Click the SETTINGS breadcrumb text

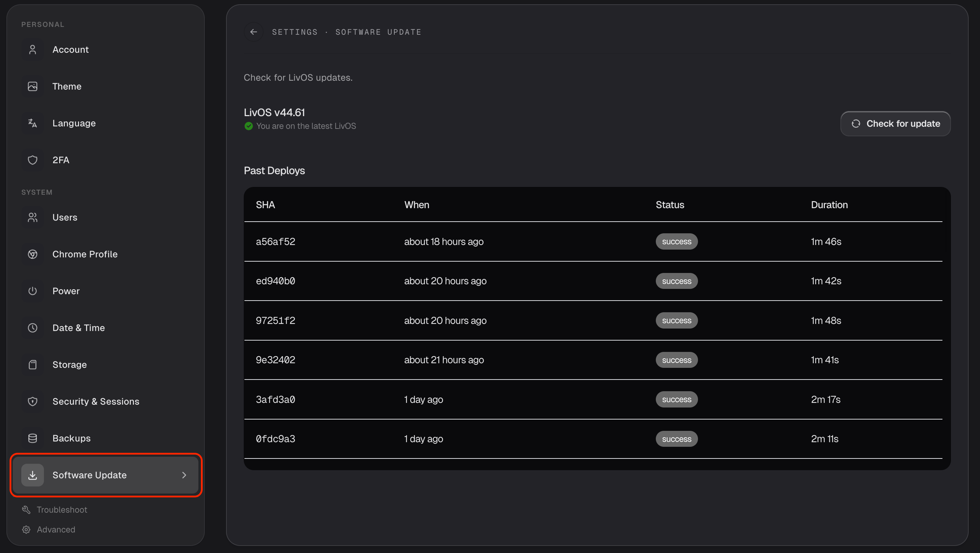coord(295,32)
